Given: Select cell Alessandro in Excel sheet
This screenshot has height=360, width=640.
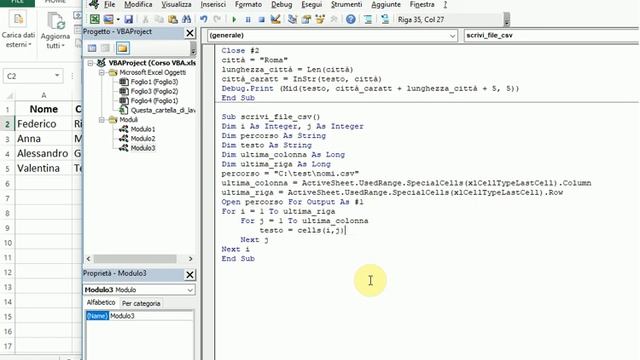Looking at the screenshot, I should coord(44,153).
